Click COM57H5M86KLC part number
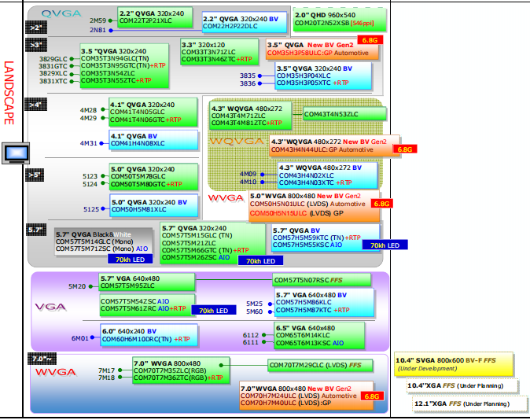530x420 pixels. click(x=304, y=302)
